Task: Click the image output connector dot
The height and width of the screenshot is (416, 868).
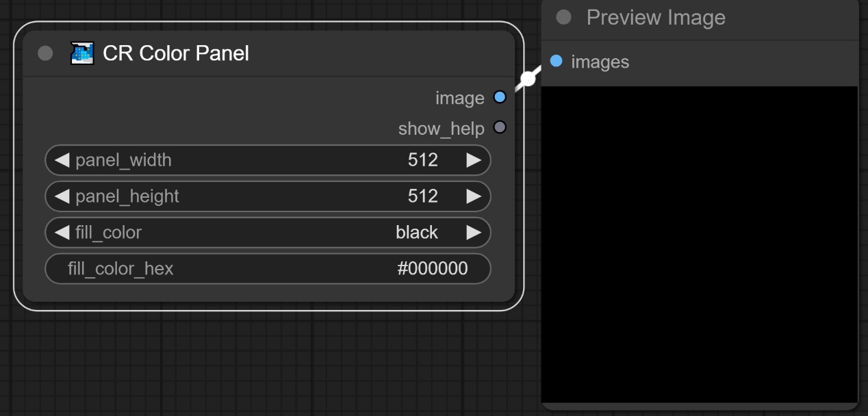Action: (x=500, y=98)
